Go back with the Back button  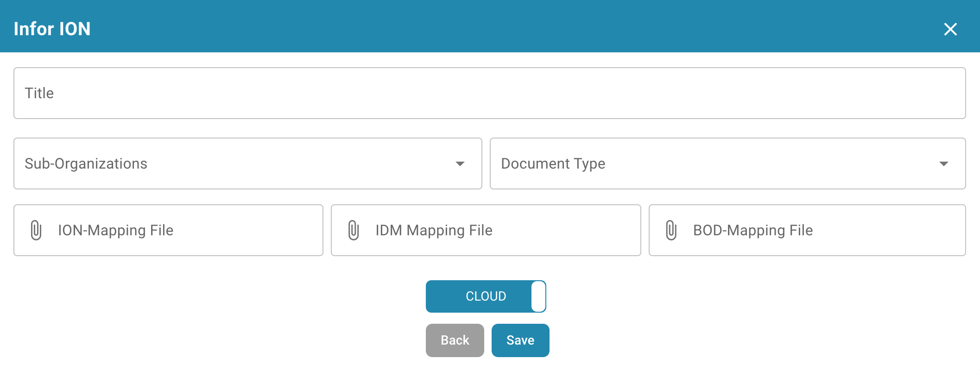[x=455, y=340]
